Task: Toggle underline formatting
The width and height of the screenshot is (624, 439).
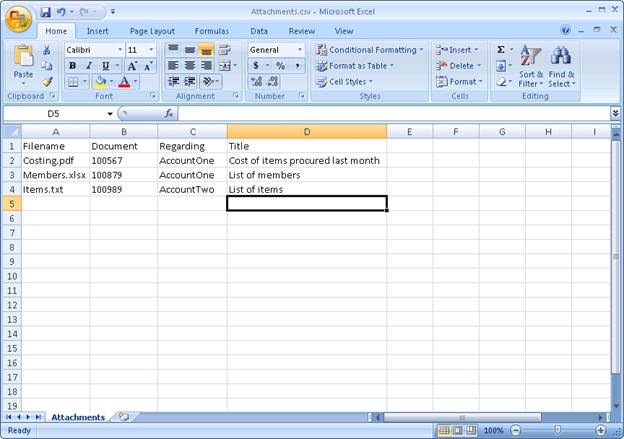Action: 103,66
